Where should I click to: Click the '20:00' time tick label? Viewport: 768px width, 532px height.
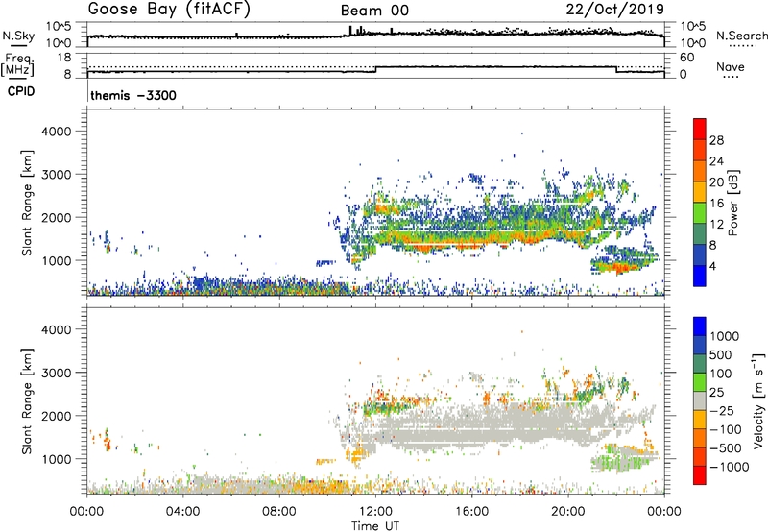coord(567,512)
